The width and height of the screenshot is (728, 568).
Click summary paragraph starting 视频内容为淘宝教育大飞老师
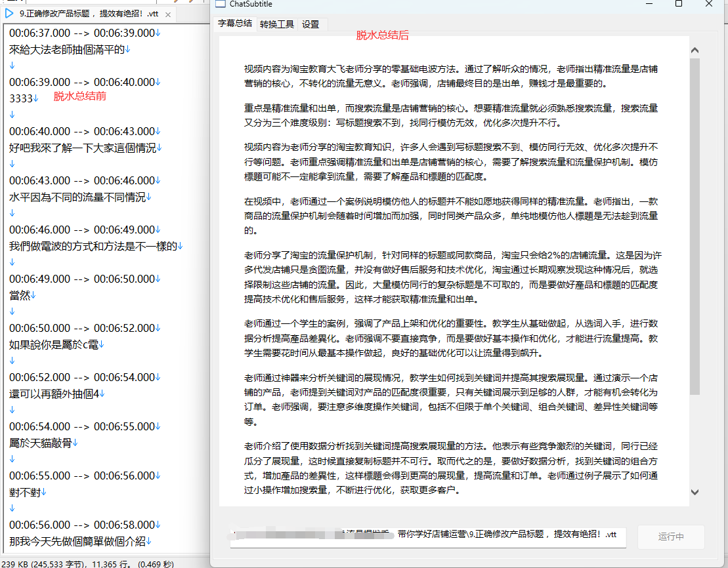(x=451, y=76)
